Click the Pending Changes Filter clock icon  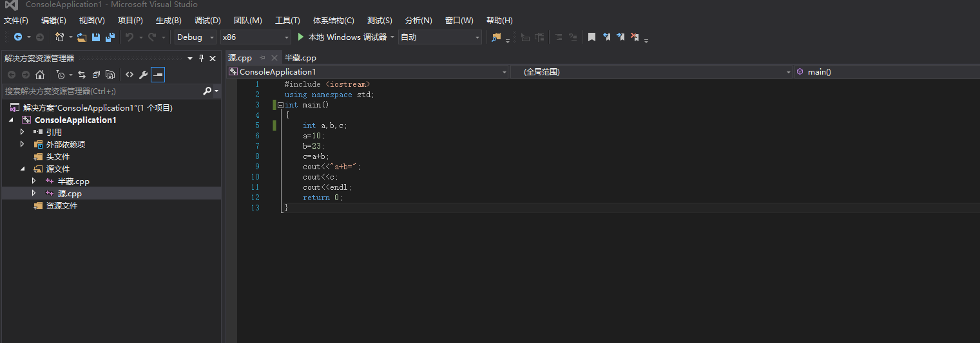[61, 75]
